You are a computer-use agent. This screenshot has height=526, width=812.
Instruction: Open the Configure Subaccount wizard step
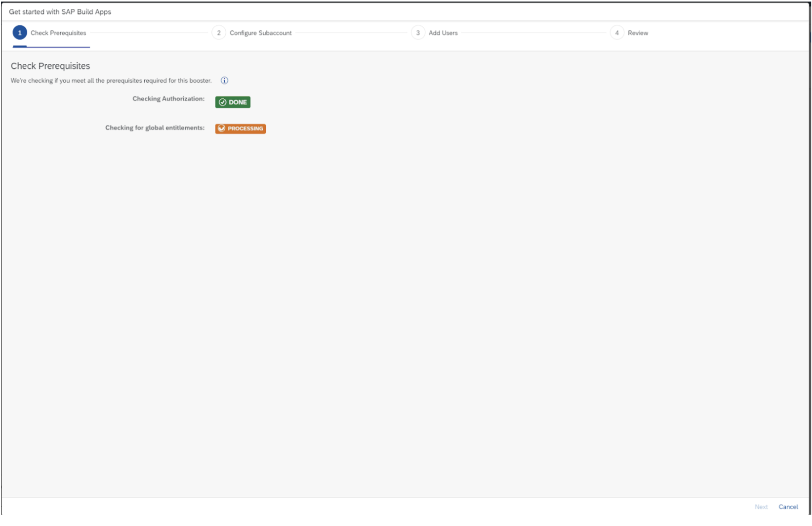[261, 33]
